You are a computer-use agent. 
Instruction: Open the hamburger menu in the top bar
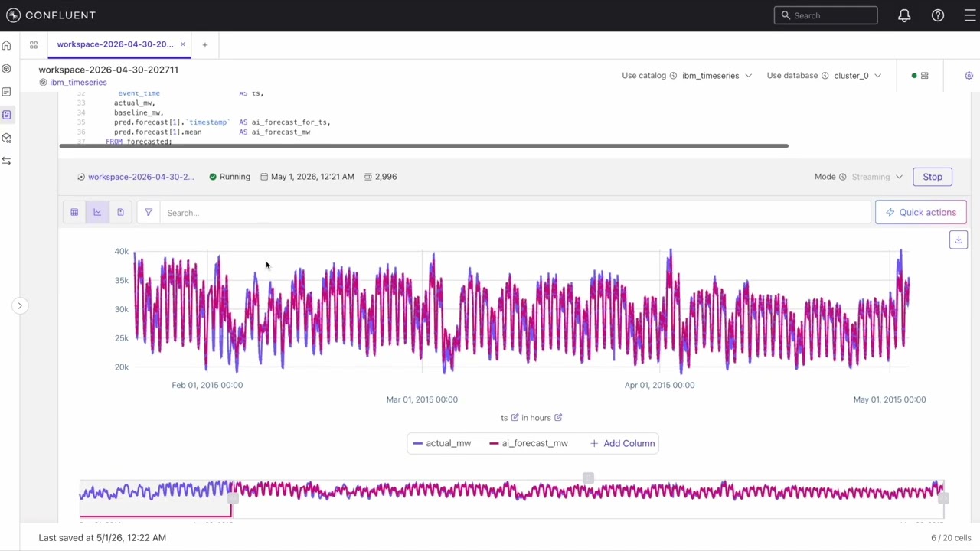click(969, 15)
